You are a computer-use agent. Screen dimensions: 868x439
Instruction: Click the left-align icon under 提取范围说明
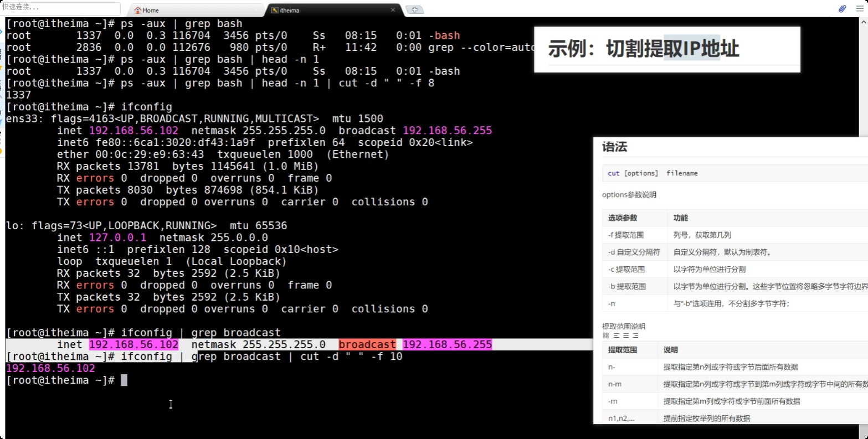pyautogui.click(x=615, y=335)
